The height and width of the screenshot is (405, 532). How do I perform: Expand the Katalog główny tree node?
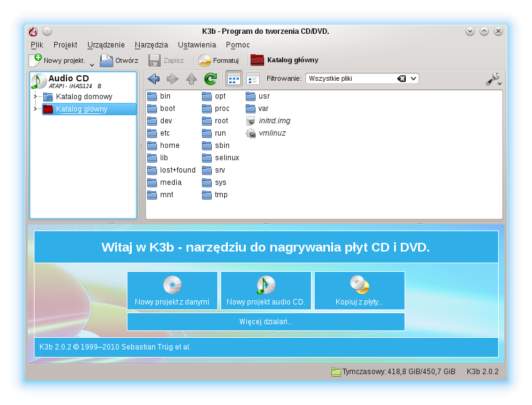(x=35, y=108)
